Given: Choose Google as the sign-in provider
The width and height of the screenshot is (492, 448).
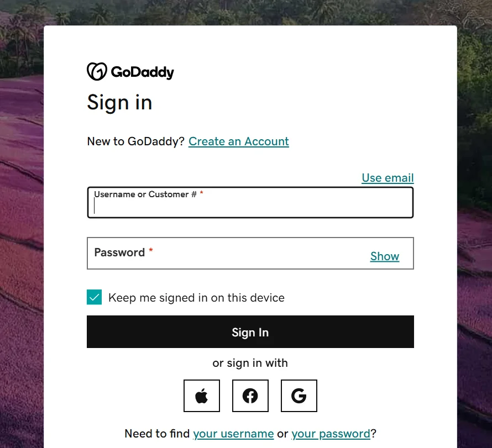Looking at the screenshot, I should 299,396.
